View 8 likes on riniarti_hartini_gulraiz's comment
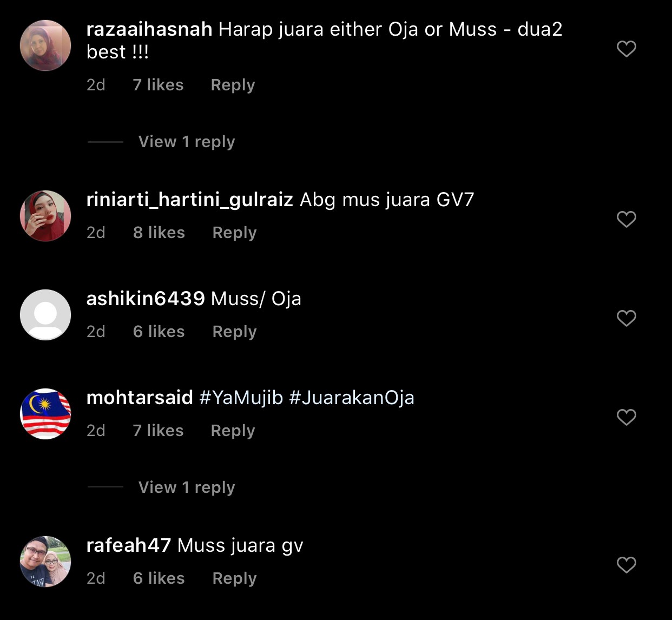Screen dimensions: 672x620 pos(159,233)
